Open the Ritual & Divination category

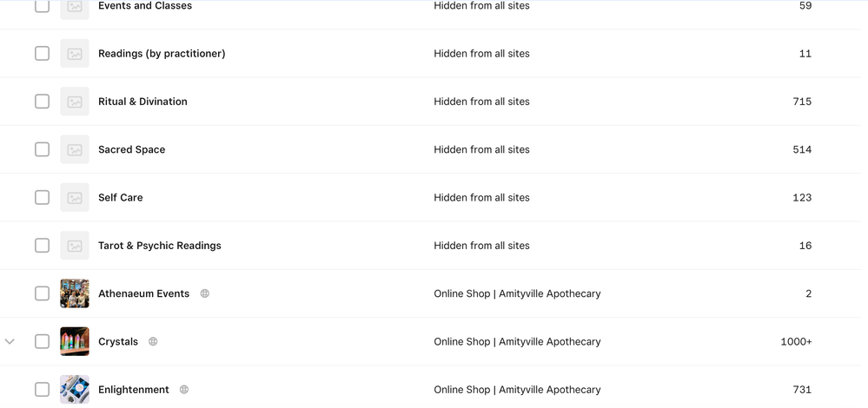[x=142, y=102]
